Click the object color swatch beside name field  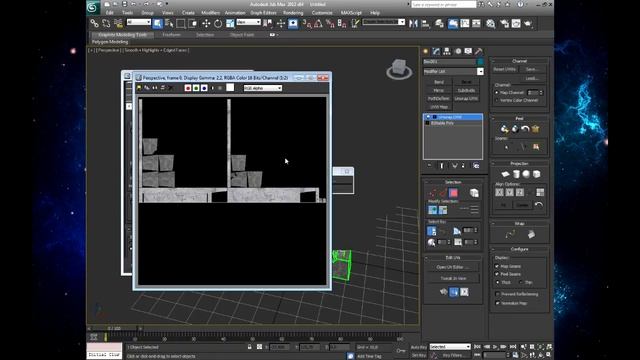point(480,62)
